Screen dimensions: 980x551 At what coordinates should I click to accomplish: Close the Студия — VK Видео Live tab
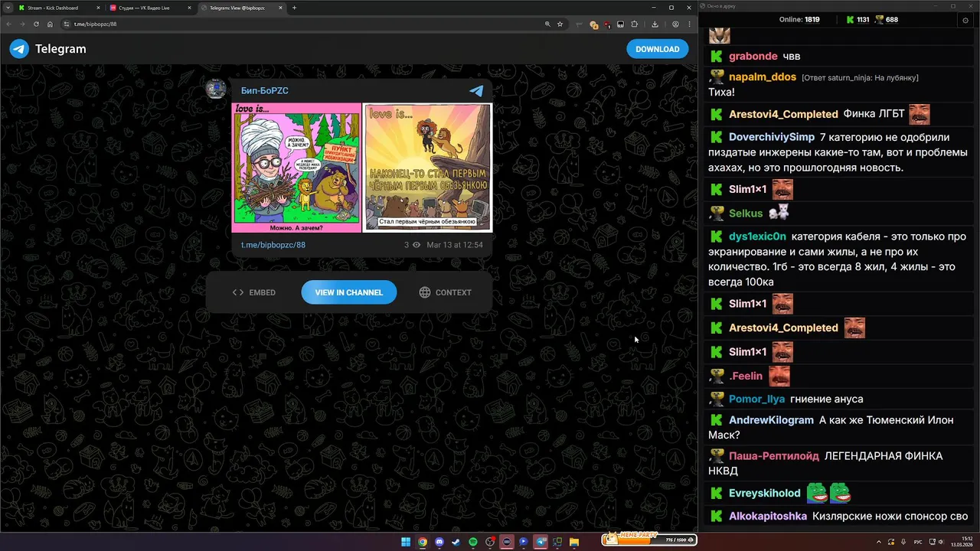click(x=190, y=8)
